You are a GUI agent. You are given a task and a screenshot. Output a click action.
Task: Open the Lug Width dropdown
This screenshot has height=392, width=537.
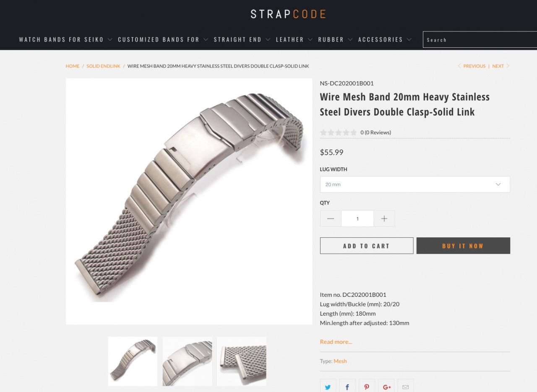[414, 184]
